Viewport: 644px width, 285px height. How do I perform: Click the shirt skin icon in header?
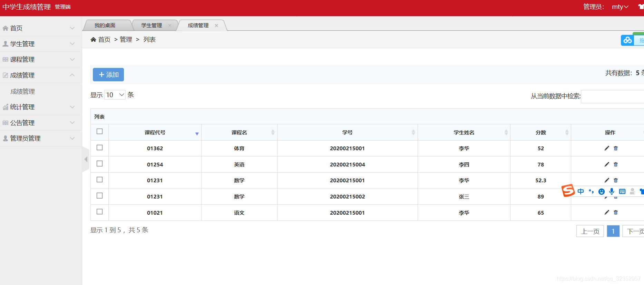coord(641,7)
